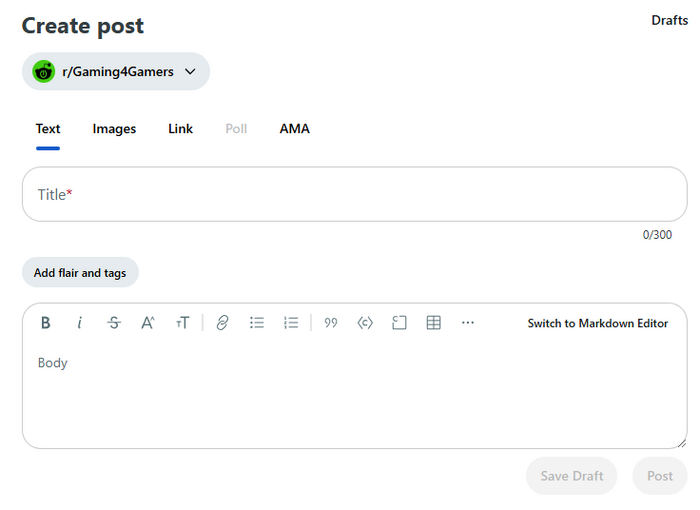Toggle heading text size formatting

coord(182,323)
